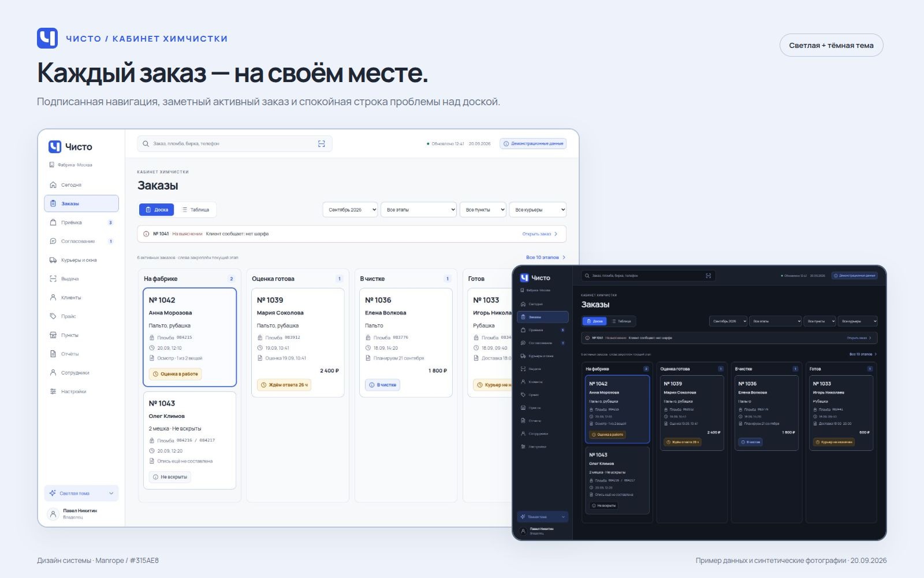Screen dimensions: 924x578
Task: Expand the Все этапы filter dropdown
Action: point(419,210)
